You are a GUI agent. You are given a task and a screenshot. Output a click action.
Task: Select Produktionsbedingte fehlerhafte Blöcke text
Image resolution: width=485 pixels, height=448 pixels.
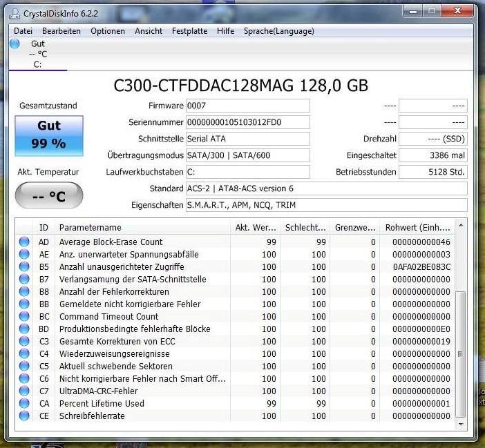tap(135, 329)
